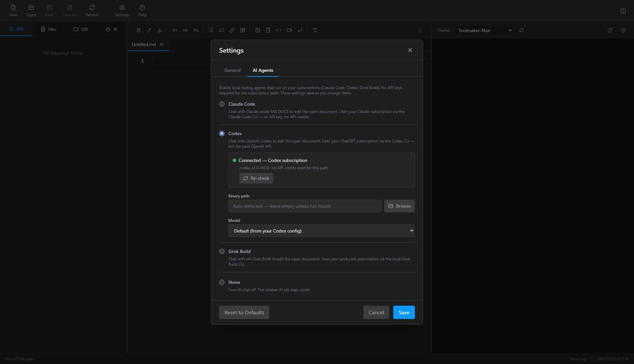Click the New file toolbar icon

point(13,11)
